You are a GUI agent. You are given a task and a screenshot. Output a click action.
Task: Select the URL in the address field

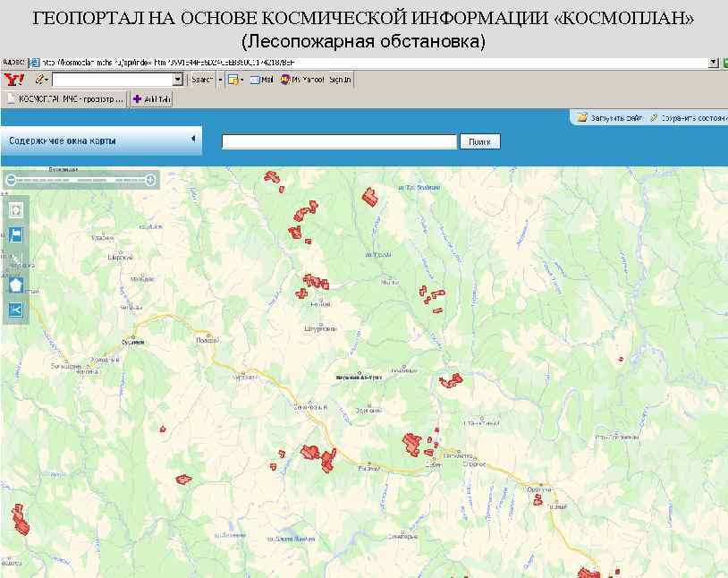click(x=168, y=63)
